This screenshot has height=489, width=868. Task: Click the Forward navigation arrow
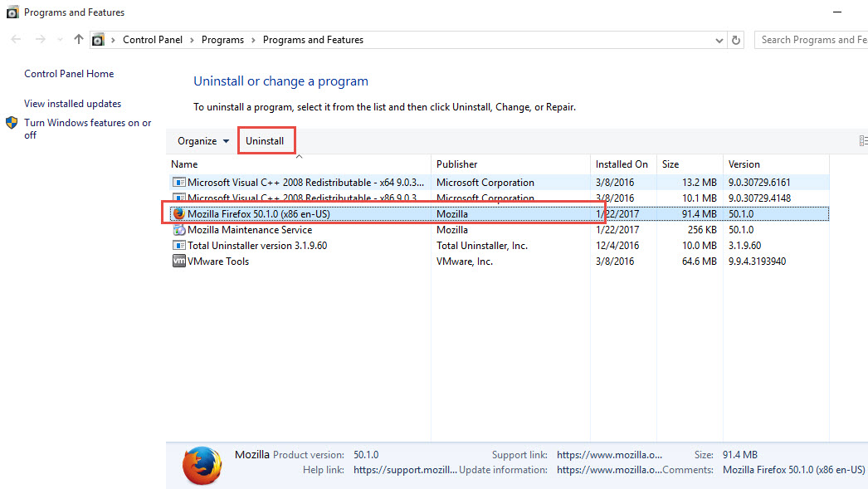[x=41, y=39]
